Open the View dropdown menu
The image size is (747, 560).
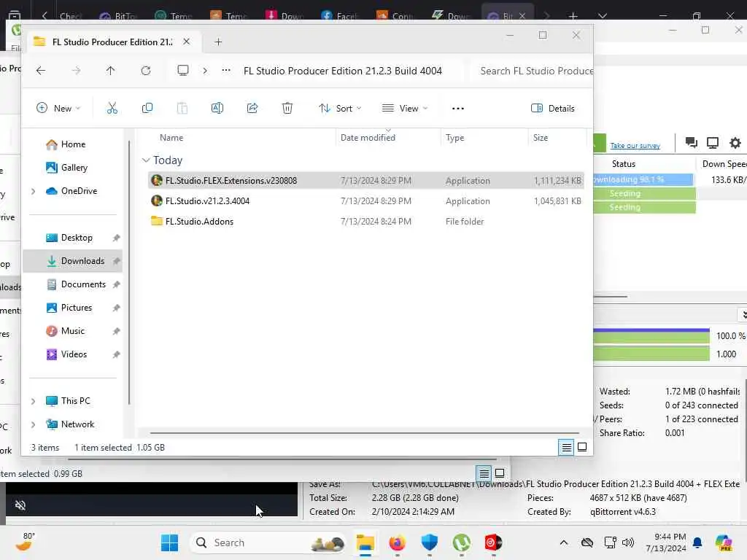(x=405, y=109)
